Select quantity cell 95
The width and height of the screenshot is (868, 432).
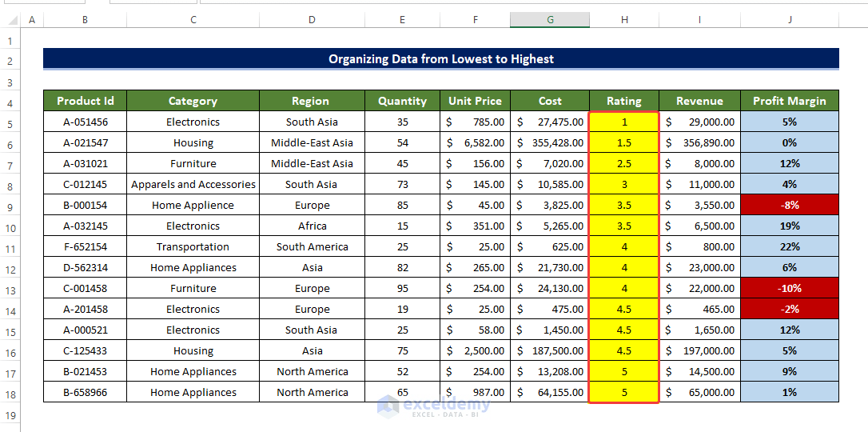click(x=403, y=288)
